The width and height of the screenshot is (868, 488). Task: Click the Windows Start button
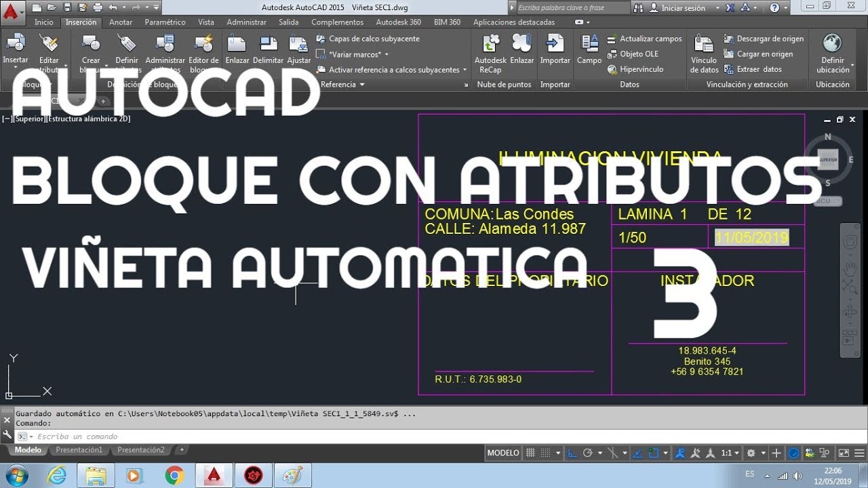(x=15, y=475)
